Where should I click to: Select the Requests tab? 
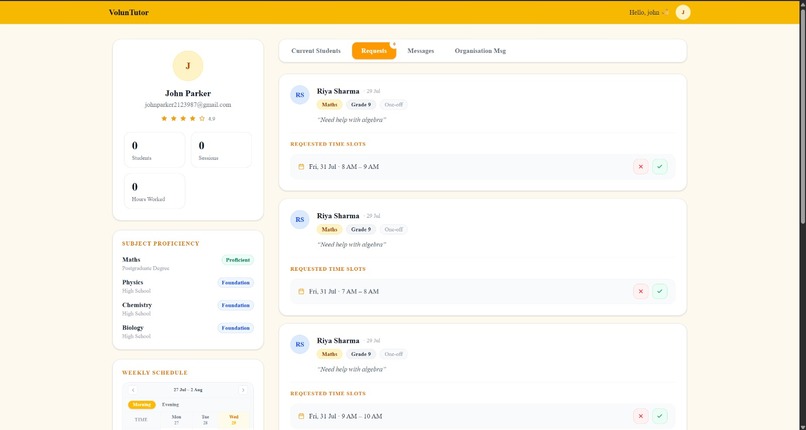click(x=374, y=51)
